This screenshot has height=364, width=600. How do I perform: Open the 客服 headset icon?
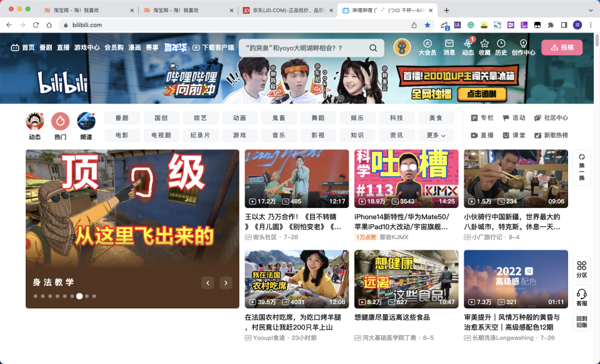point(582,297)
